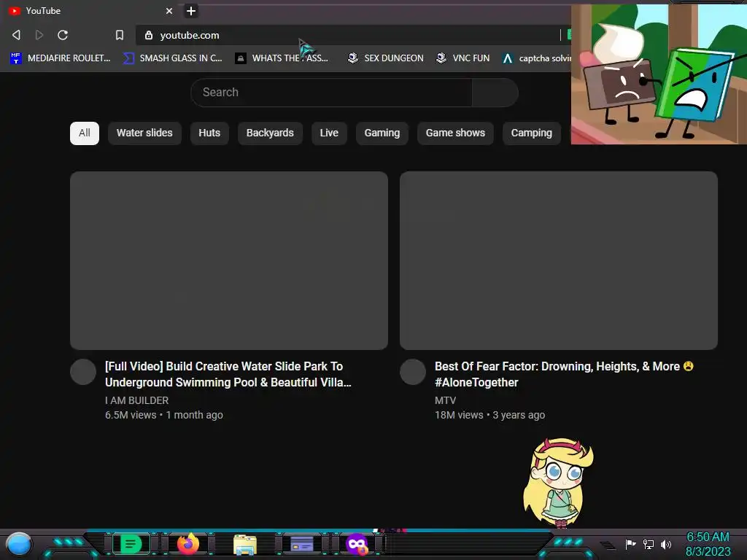Screen dimensions: 747x560
Task: Click the Action Center flag tray icon
Action: [631, 544]
